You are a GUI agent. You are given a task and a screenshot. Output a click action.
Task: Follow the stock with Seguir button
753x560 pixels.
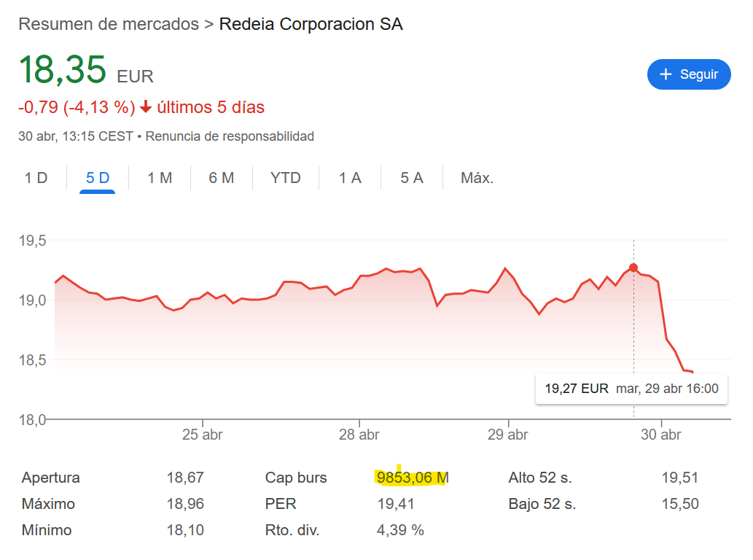[689, 74]
